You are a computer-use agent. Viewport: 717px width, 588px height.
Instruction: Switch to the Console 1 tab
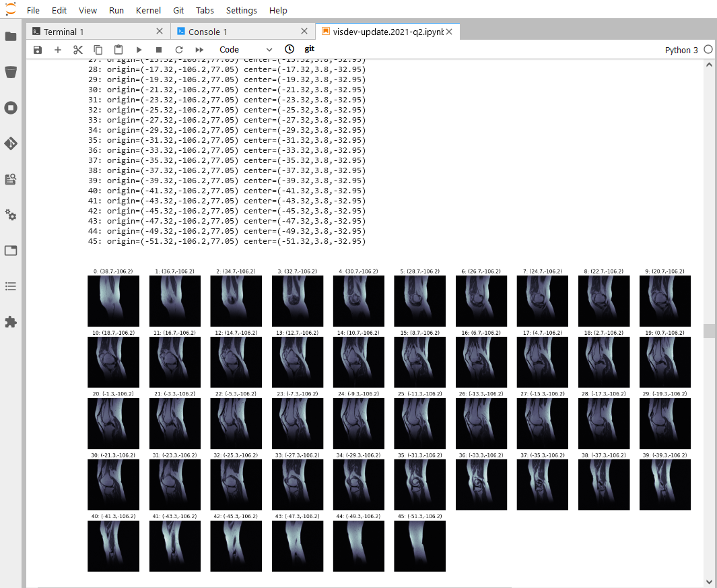pos(209,30)
